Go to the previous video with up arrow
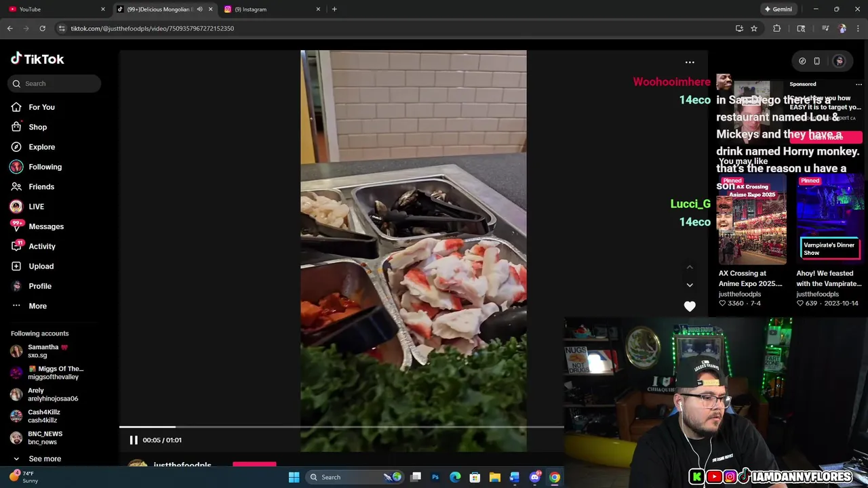 [x=690, y=267]
